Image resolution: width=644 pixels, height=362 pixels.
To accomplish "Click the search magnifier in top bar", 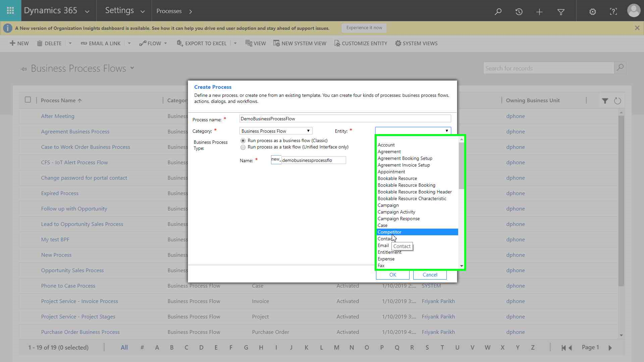I will pos(498,11).
